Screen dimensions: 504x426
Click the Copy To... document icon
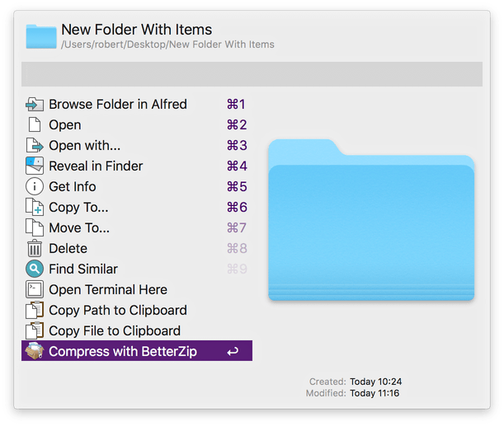pos(35,208)
